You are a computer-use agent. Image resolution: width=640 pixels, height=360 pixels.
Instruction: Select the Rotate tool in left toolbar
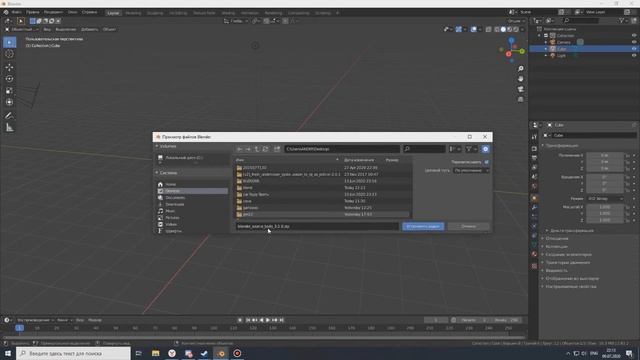(x=9, y=79)
